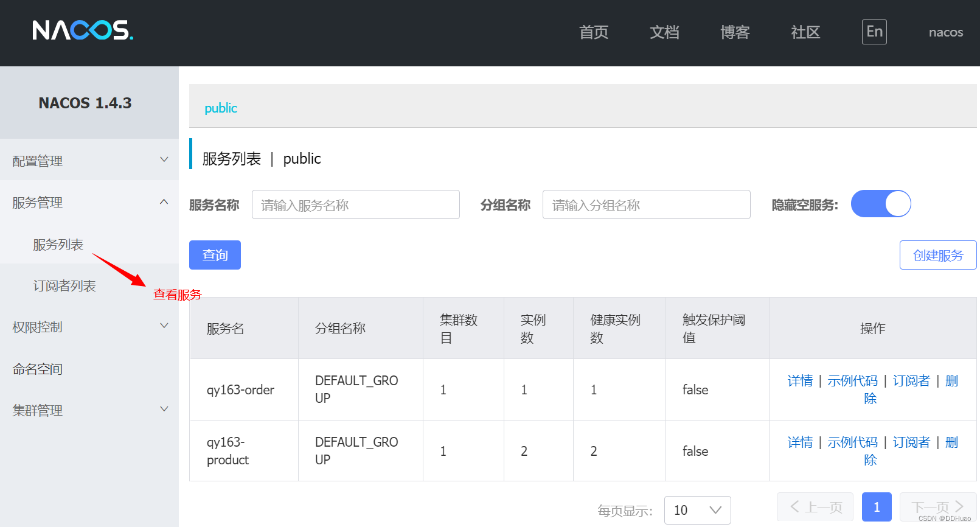Select page 1 in pagination
Viewport: 980px width, 527px height.
coord(877,507)
